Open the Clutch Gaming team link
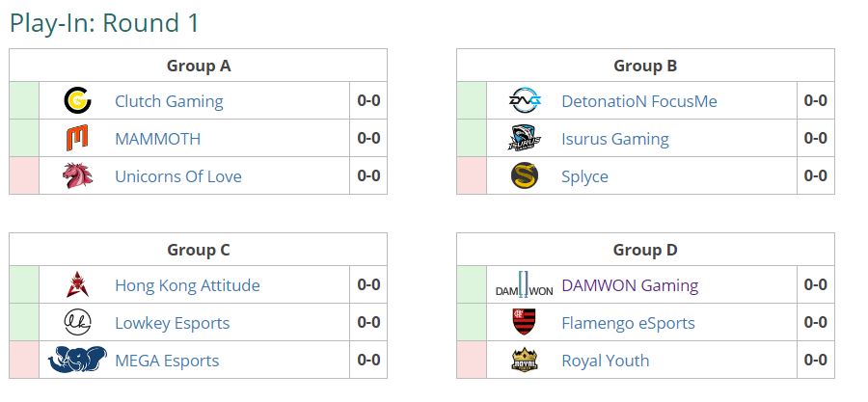This screenshot has height=402, width=868. point(169,101)
